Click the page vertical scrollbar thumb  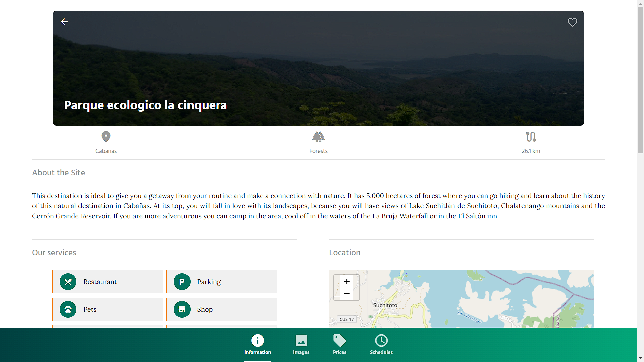point(640,80)
